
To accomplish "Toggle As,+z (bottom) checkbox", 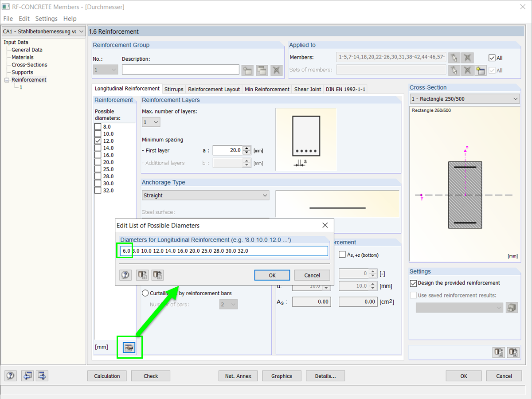I will coord(342,254).
